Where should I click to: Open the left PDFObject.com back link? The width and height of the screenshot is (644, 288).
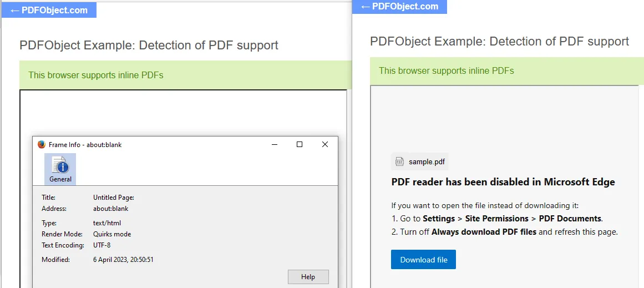coord(49,11)
